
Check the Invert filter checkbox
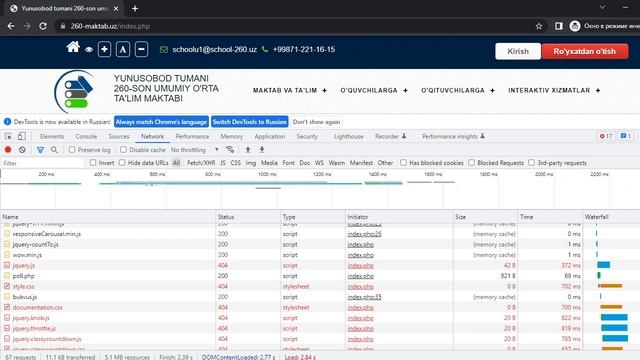pos(93,162)
